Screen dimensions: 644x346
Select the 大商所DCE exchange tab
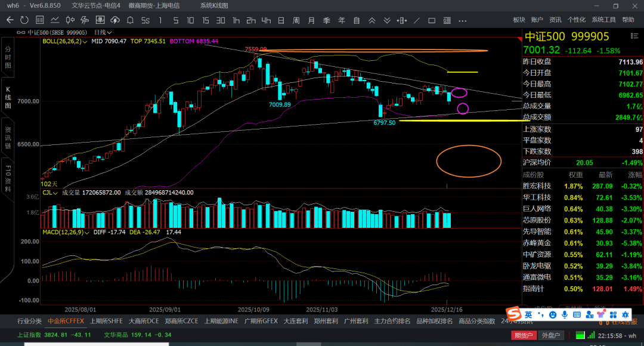point(144,321)
